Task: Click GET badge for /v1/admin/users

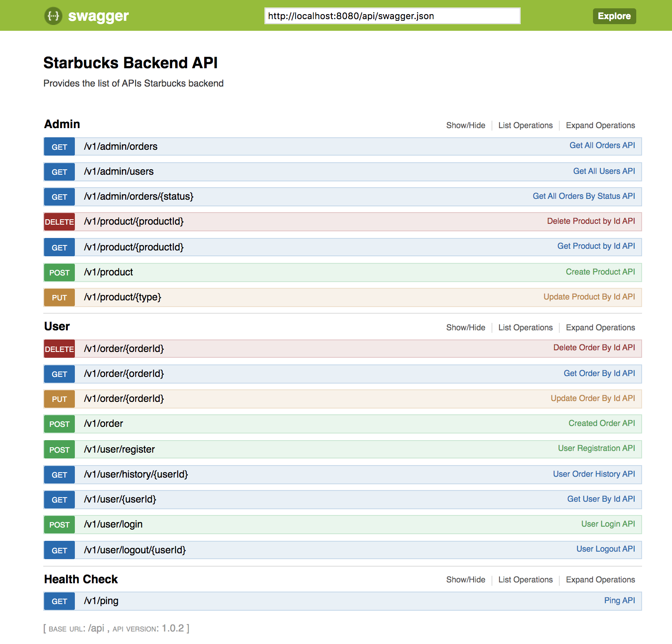Action: pos(59,172)
